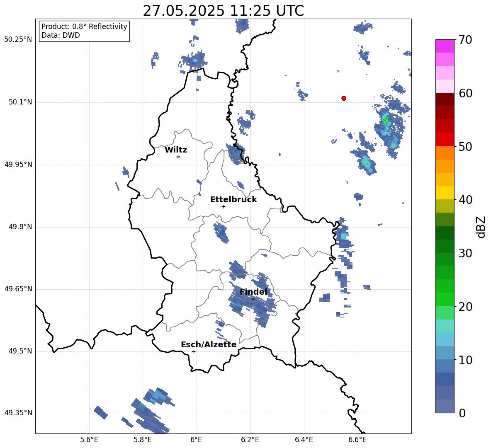Click the 49.35°N latitude label
The width and height of the screenshot is (491, 448).
(18, 413)
